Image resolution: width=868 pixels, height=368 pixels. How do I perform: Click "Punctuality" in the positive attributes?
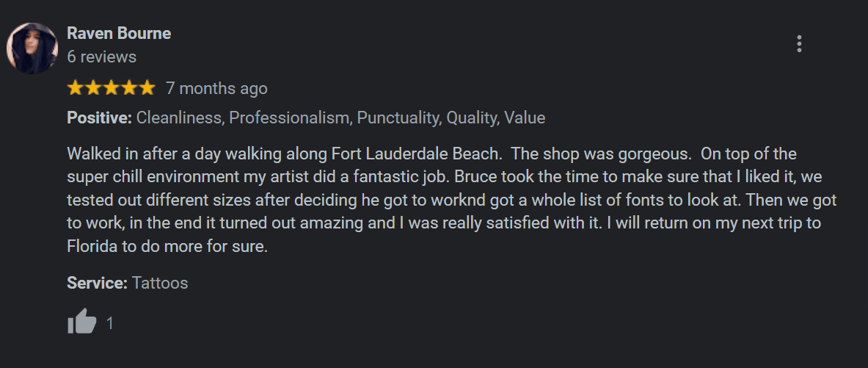[x=397, y=118]
